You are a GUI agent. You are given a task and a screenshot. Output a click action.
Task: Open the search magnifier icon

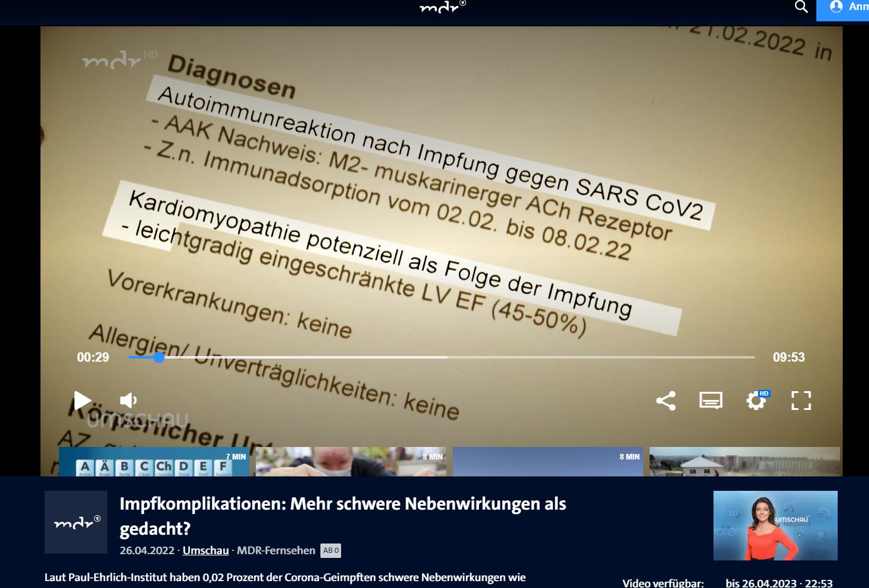coord(801,7)
